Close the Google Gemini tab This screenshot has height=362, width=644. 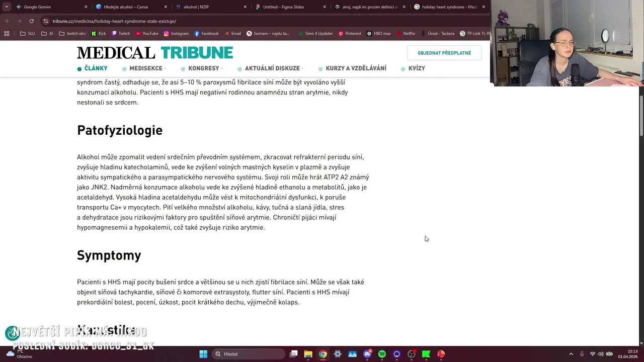click(86, 7)
